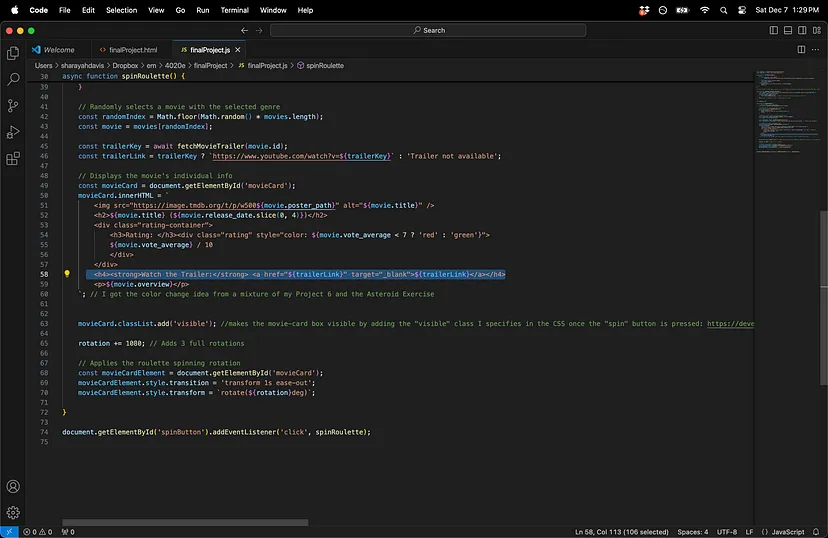Split the editor to the right
Viewport: 828px width, 538px height.
pyautogui.click(x=801, y=49)
